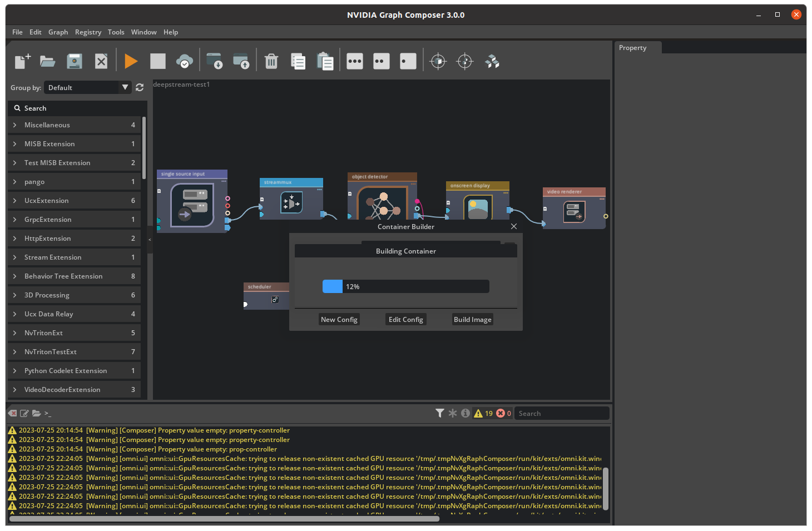
Task: Run the graph with orange play button
Action: coord(131,61)
